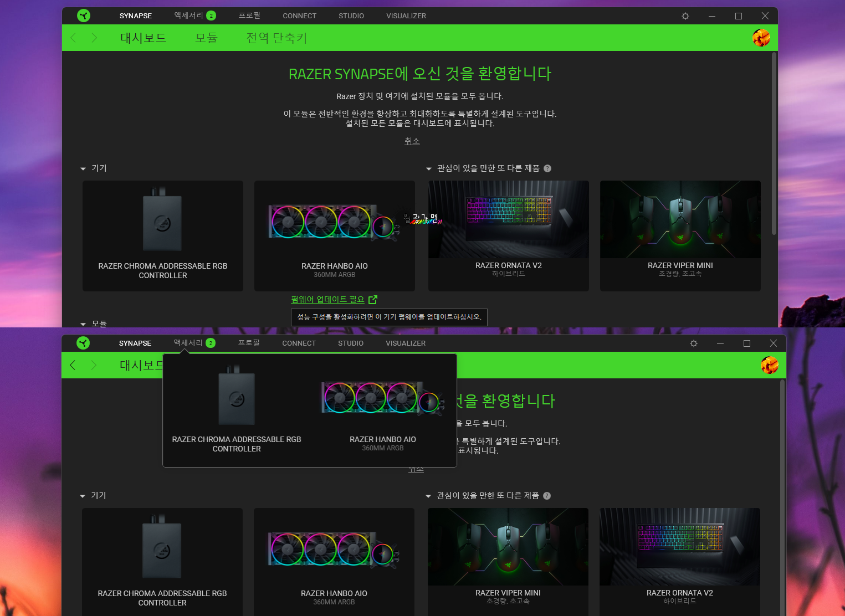Image resolution: width=845 pixels, height=616 pixels.
Task: Select Razer Hanbo AIO in 액세서리 popup
Action: click(383, 410)
